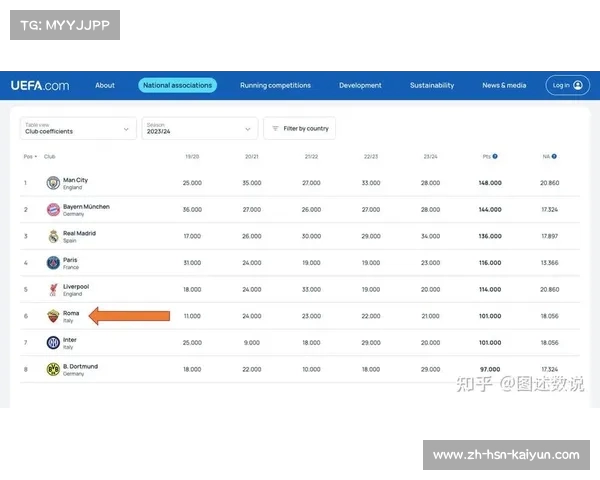Sort the table by Pos column
The image size is (600, 480).
point(29,156)
